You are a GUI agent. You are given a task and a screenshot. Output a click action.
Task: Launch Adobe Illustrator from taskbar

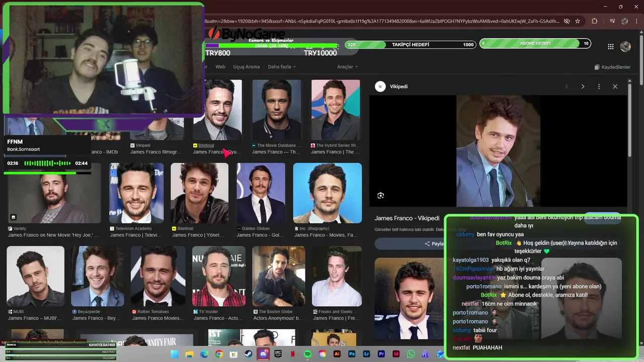coord(337,354)
